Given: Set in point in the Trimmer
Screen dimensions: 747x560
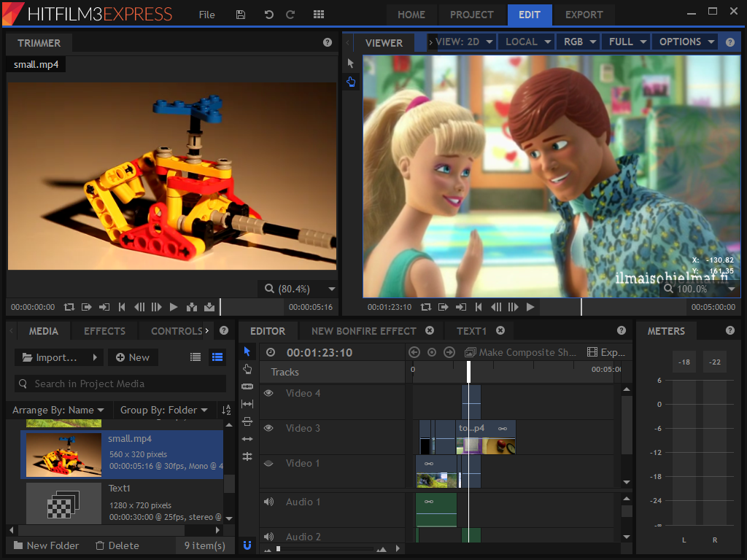Looking at the screenshot, I should pos(86,307).
